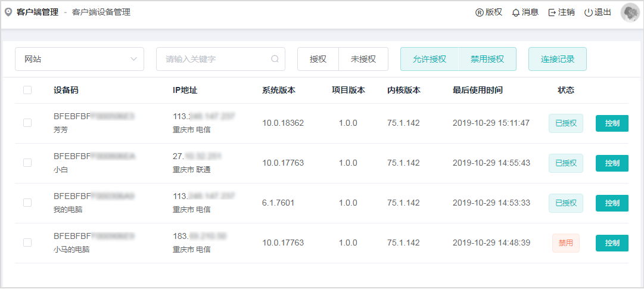
Task: Click the search magnifier icon in keyword box
Action: (275, 59)
